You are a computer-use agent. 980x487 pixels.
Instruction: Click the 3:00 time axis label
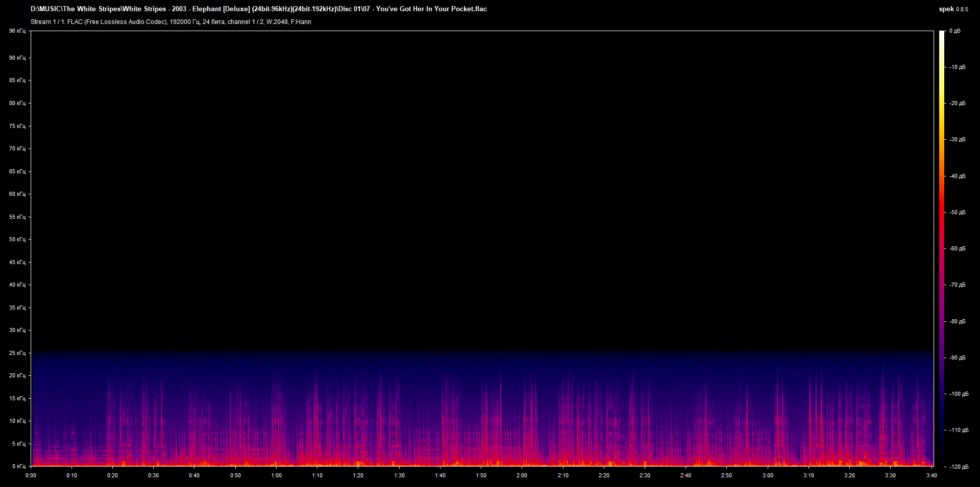click(x=768, y=475)
